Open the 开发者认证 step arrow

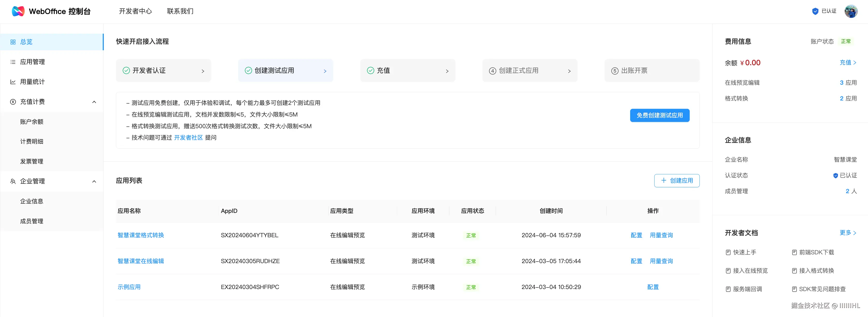[203, 71]
